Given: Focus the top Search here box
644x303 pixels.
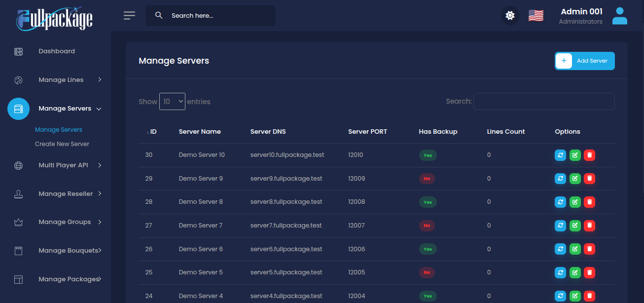Looking at the screenshot, I should (211, 16).
